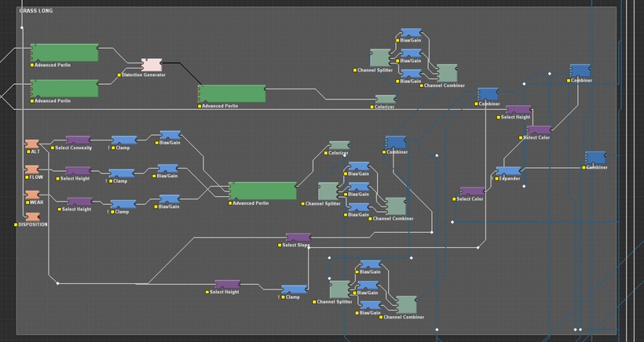
Task: Click the Expander node
Action: coord(508,171)
